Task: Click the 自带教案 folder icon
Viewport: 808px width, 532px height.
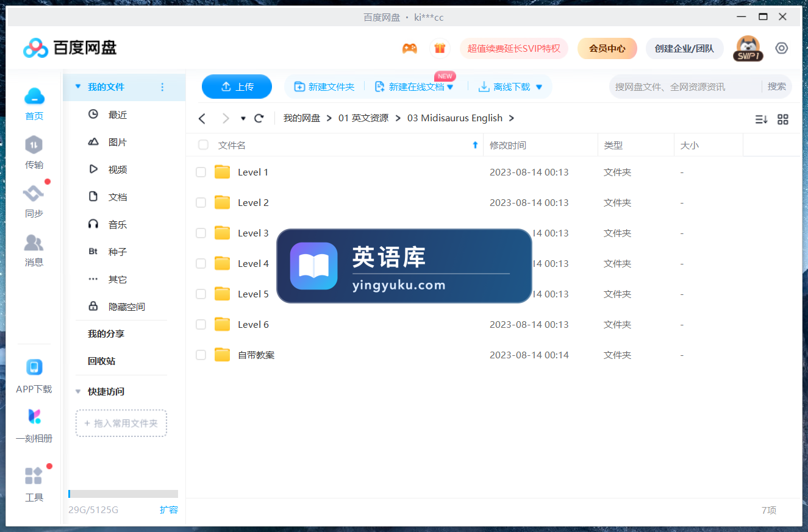Action: point(223,355)
